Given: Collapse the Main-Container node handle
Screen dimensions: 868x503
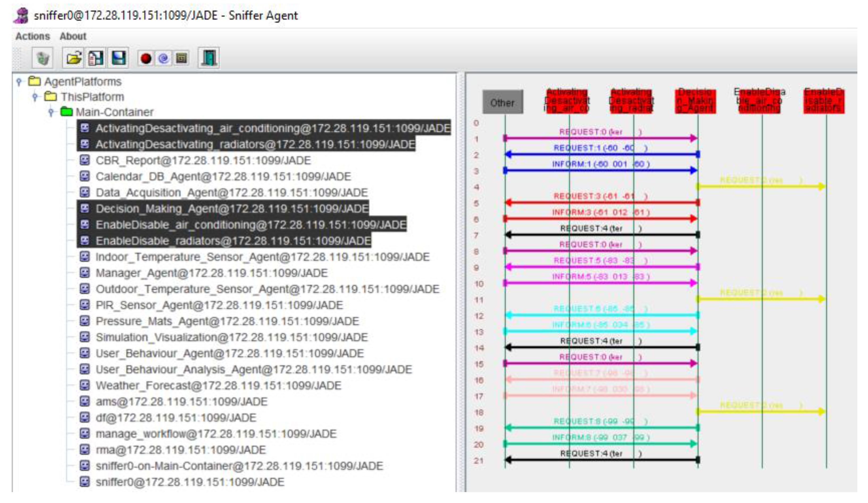Looking at the screenshot, I should coord(51,112).
